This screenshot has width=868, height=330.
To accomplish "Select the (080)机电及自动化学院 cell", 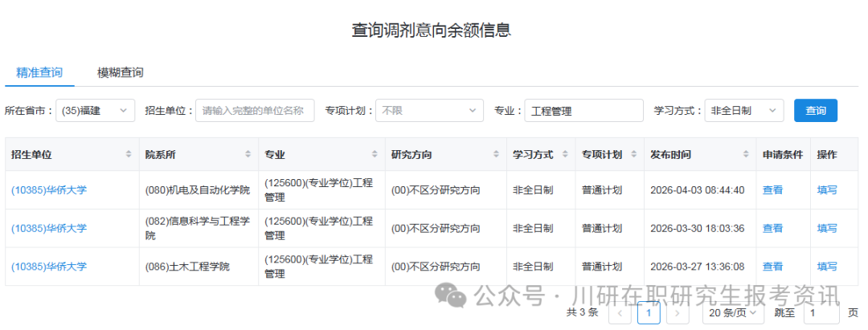I will [197, 190].
